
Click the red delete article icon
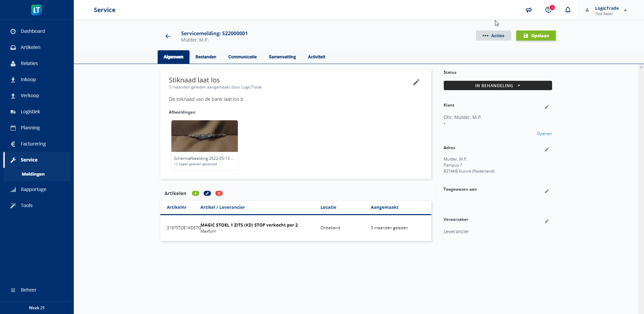(219, 193)
